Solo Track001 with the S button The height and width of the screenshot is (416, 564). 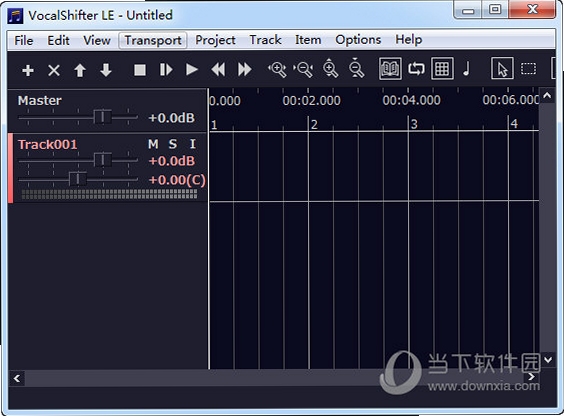point(173,144)
